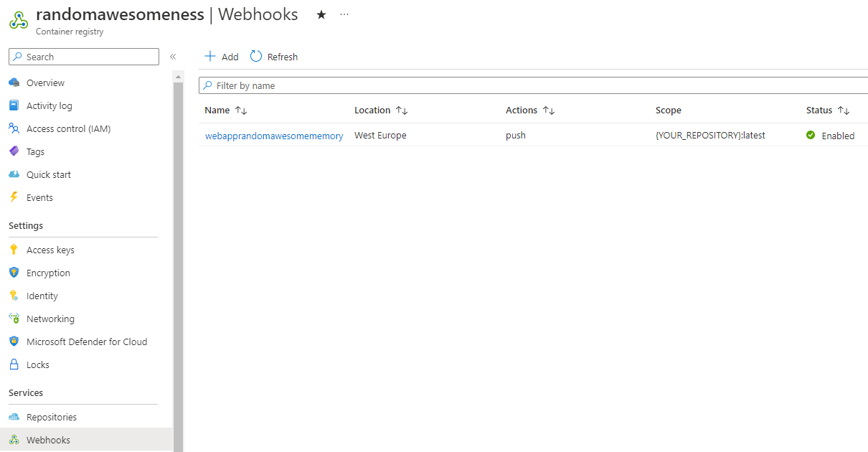Click the Microsoft Defender shield icon
This screenshot has height=452, width=868.
[x=14, y=342]
